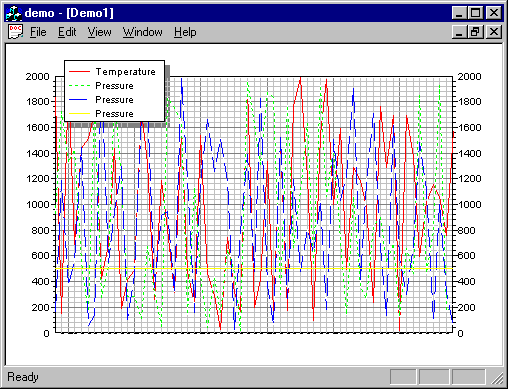
Task: Click the Ready status bar text
Action: [x=23, y=377]
